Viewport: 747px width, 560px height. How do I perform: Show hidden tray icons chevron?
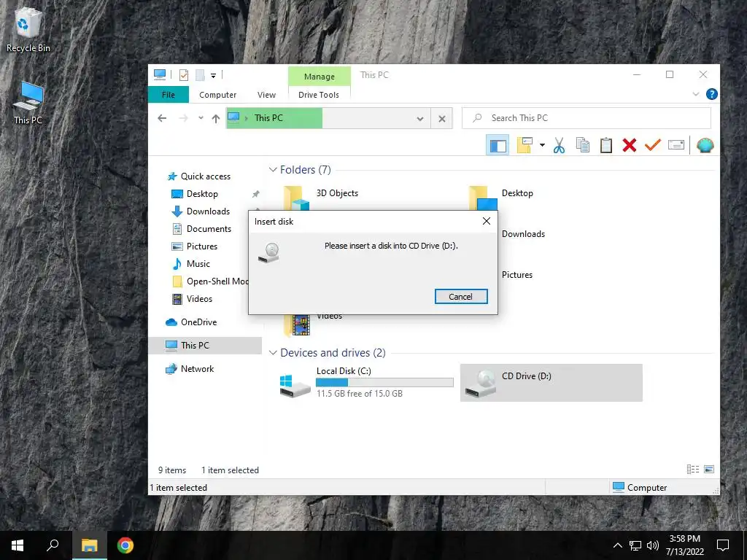tap(617, 545)
